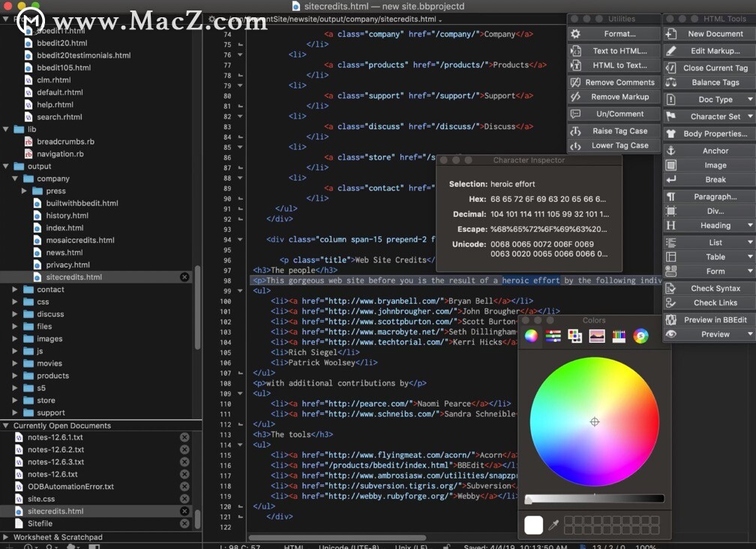
Task: Expand the images folder
Action: [15, 338]
